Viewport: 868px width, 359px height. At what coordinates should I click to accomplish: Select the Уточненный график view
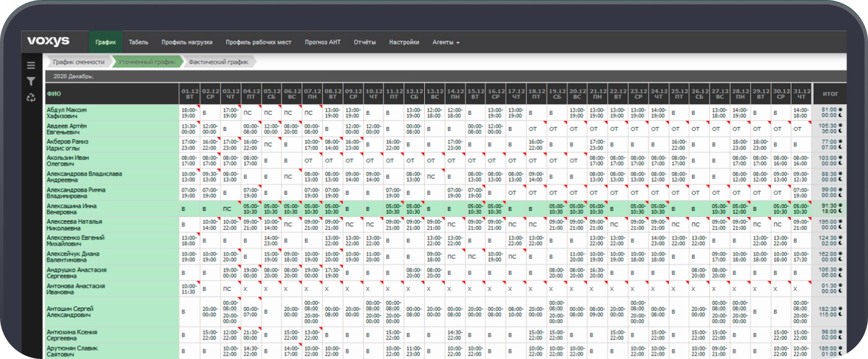point(147,62)
